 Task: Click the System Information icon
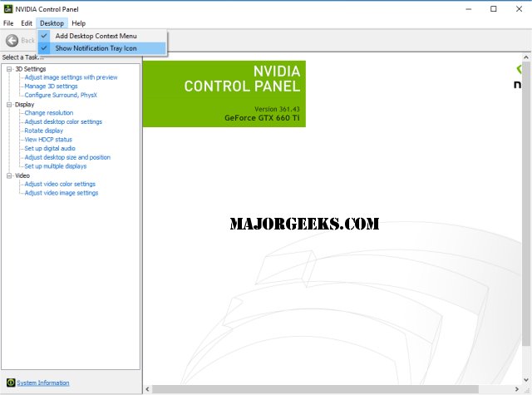coord(11,383)
